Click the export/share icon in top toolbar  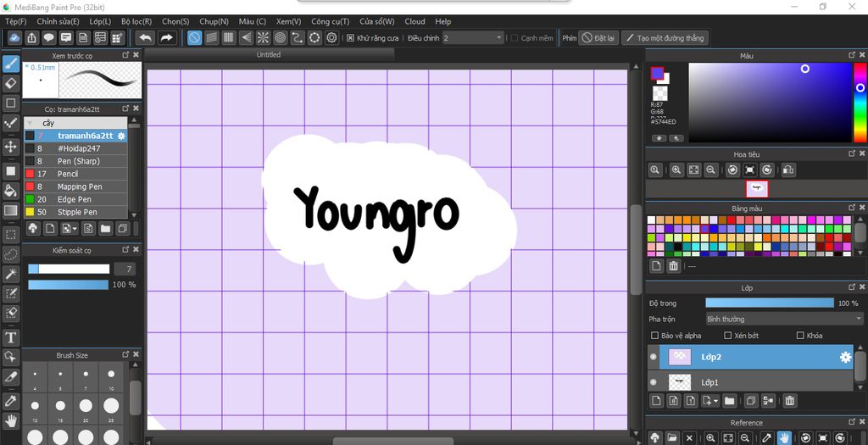pyautogui.click(x=31, y=37)
